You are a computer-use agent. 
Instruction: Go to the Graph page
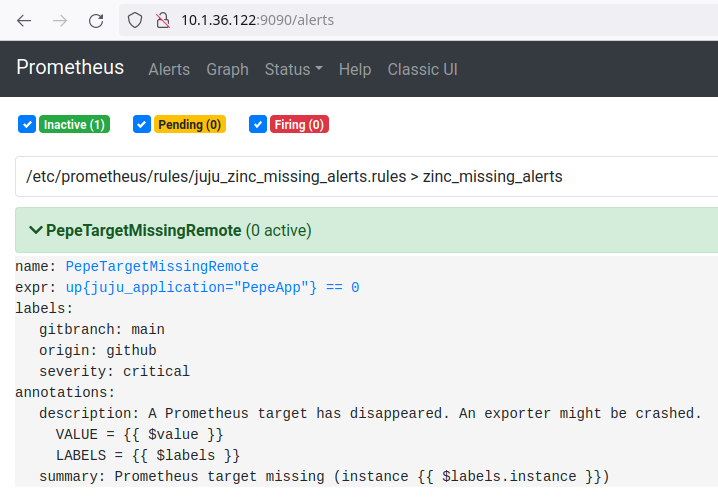227,69
